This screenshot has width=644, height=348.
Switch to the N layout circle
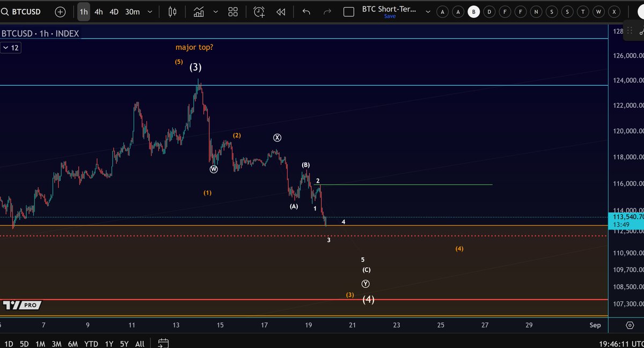click(x=536, y=11)
